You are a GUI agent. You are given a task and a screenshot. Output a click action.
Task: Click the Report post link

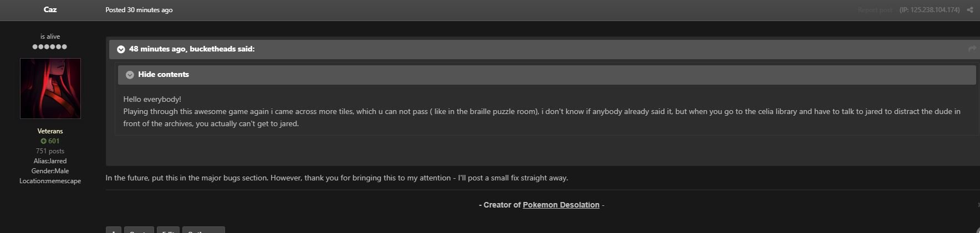(875, 10)
